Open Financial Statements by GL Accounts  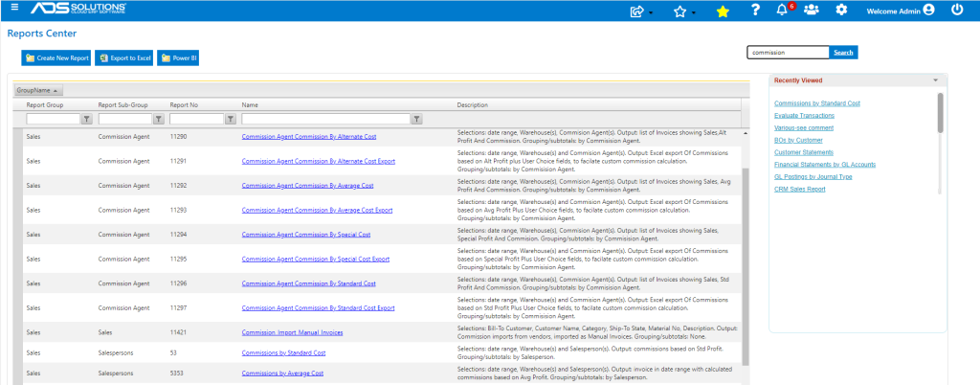(x=824, y=165)
